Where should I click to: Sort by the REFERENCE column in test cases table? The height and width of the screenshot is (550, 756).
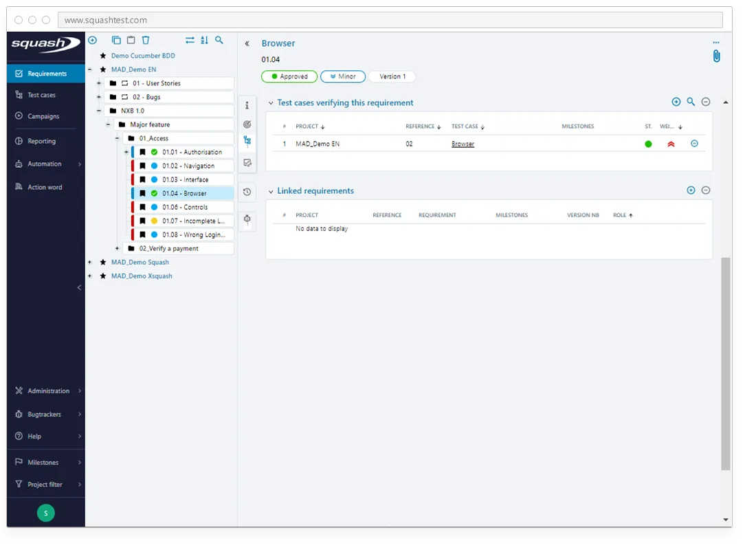pyautogui.click(x=423, y=126)
